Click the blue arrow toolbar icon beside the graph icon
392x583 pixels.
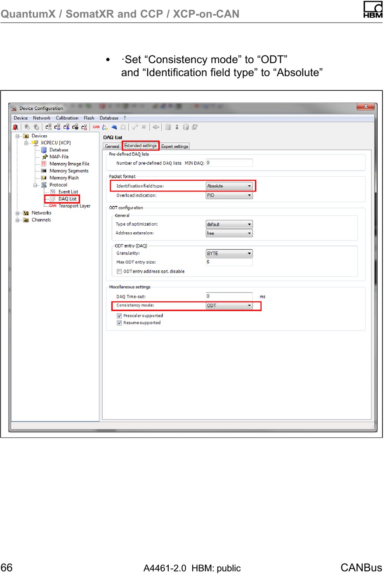pos(114,127)
